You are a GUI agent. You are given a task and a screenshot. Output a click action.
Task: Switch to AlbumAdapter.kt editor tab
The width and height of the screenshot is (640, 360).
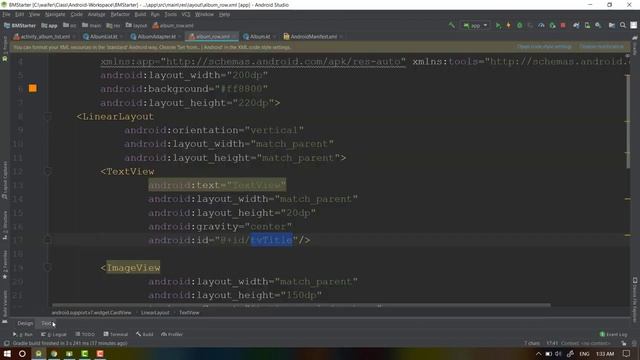coord(156,37)
